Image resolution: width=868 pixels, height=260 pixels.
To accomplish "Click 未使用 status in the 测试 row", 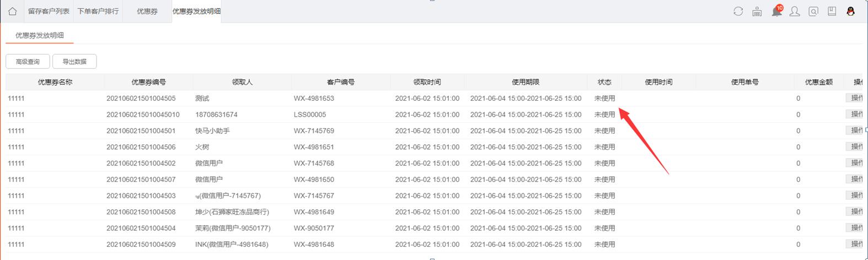I will pyautogui.click(x=604, y=99).
